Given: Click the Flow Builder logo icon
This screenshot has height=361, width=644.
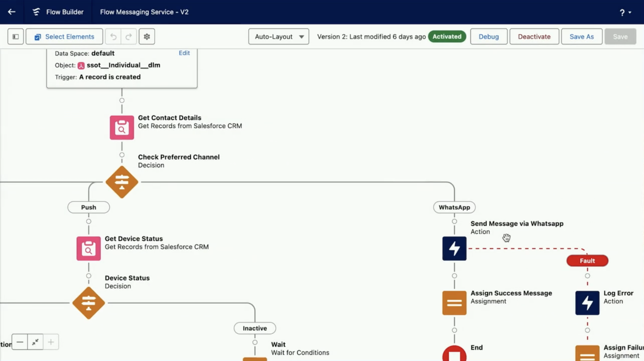Looking at the screenshot, I should 36,12.
